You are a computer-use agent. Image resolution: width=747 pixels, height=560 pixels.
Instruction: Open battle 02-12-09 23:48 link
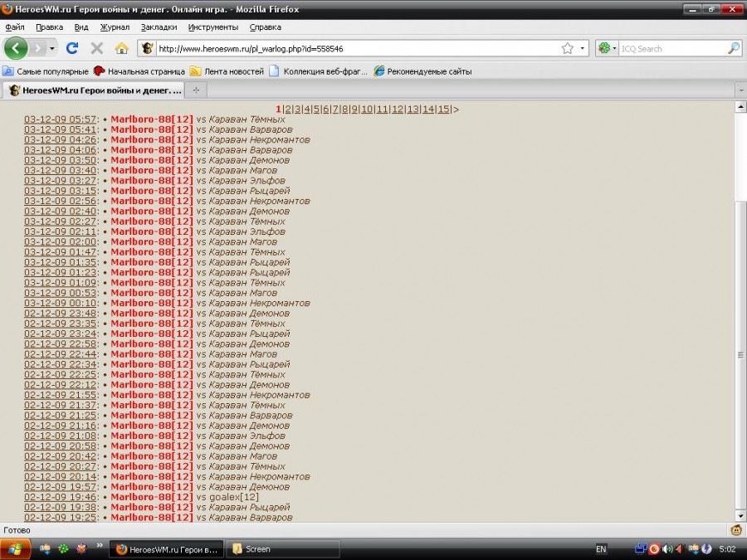61,314
